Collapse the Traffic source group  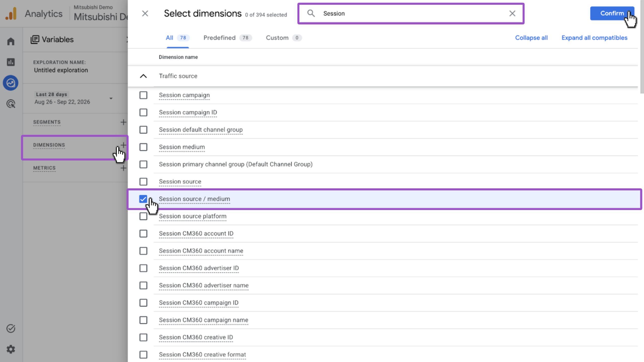(x=143, y=76)
